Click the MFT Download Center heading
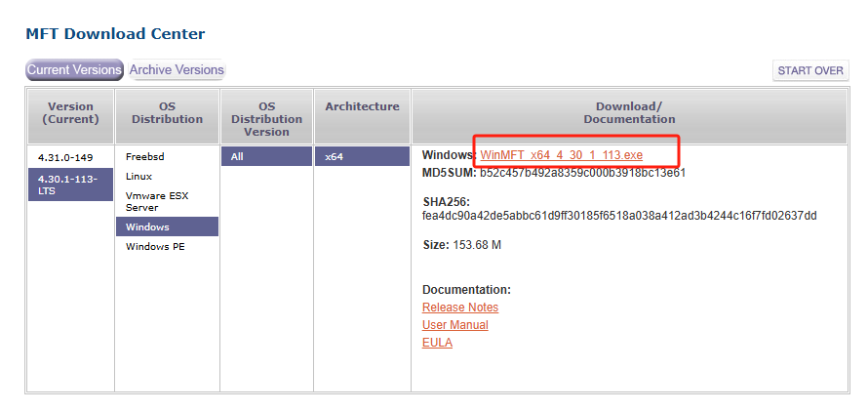Viewport: 868px width, 411px height. click(x=115, y=34)
